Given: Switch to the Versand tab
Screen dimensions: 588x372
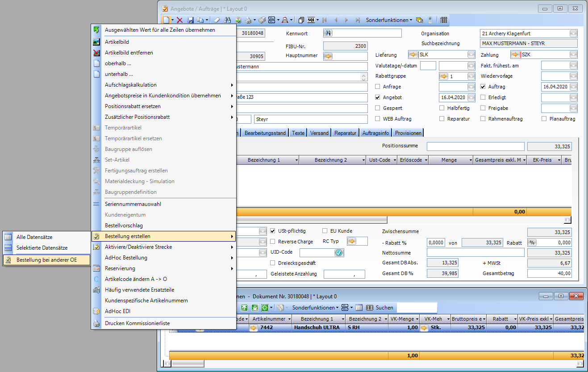Looking at the screenshot, I should pyautogui.click(x=319, y=133).
